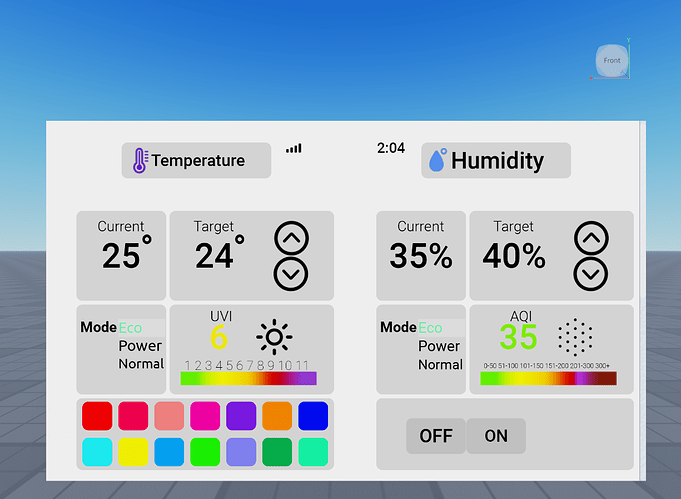Image resolution: width=681 pixels, height=499 pixels.
Task: Open the Temperature header tab
Action: 197,161
